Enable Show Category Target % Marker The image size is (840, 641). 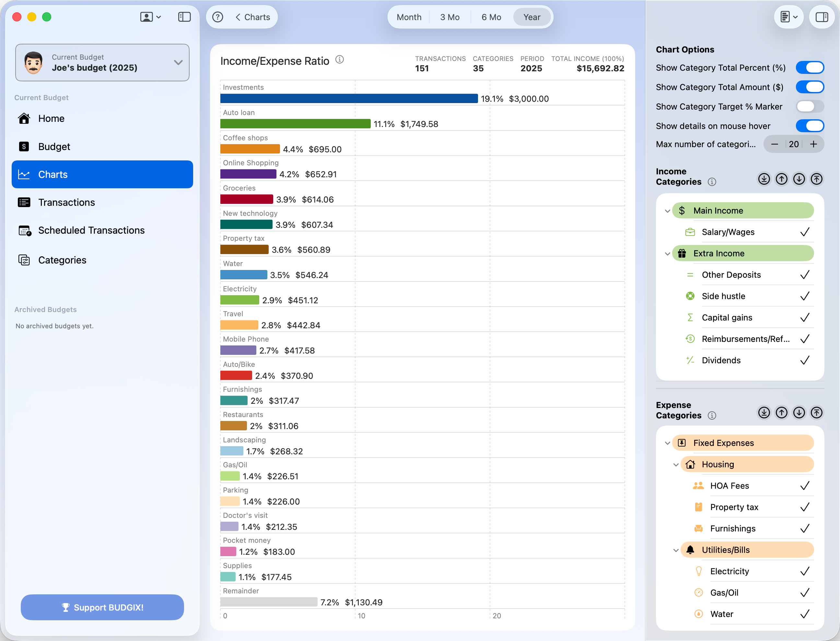(810, 106)
